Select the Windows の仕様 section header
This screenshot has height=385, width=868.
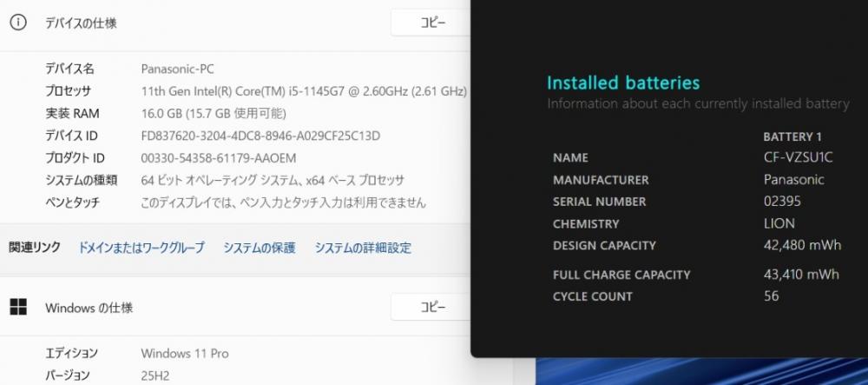pos(89,308)
